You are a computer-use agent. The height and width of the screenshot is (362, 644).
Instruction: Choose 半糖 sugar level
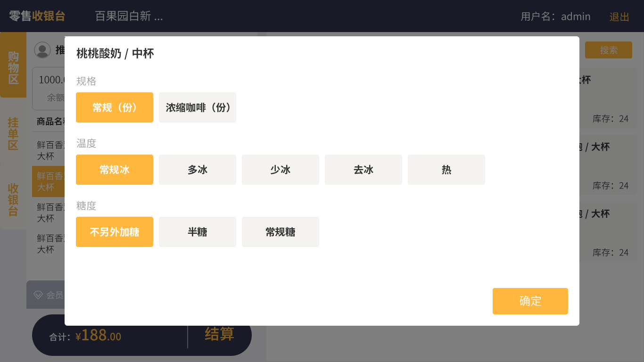tap(198, 232)
